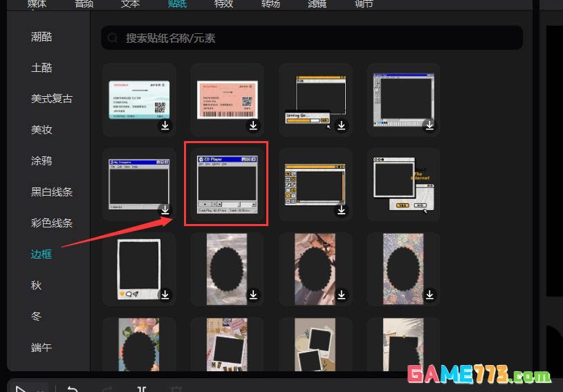This screenshot has height=392, width=563.
Task: Select the 边框 category
Action: 41,254
